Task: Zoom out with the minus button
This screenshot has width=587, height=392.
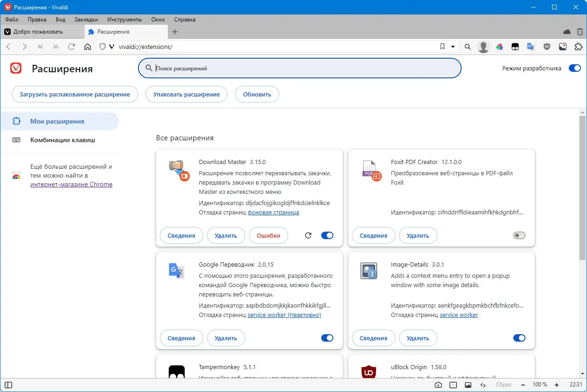Action: pos(523,385)
